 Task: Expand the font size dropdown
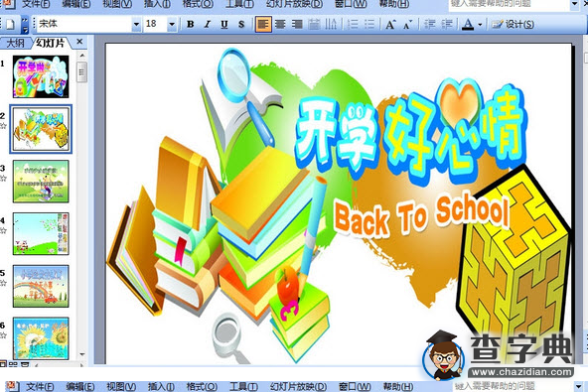click(x=172, y=25)
